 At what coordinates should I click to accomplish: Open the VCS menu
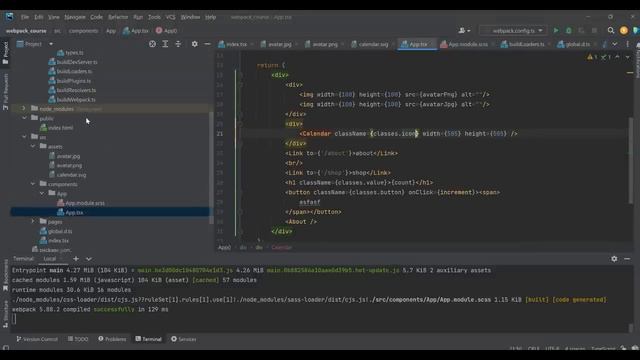tap(171, 17)
